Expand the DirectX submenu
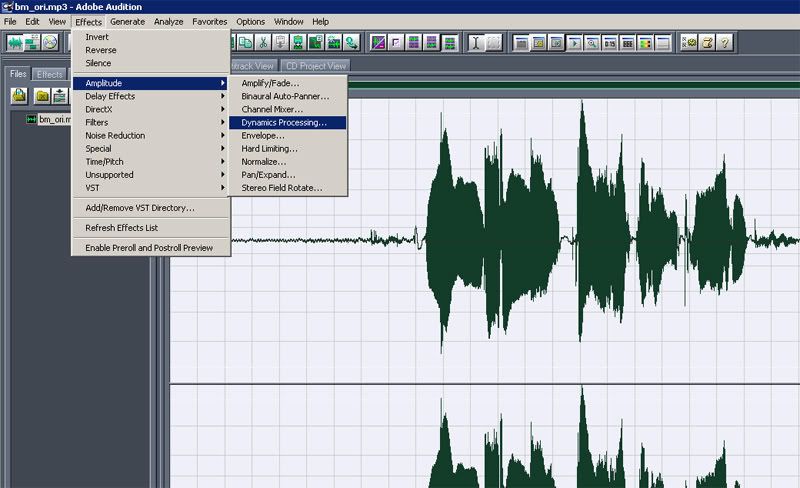The width and height of the screenshot is (800, 488). (x=150, y=109)
